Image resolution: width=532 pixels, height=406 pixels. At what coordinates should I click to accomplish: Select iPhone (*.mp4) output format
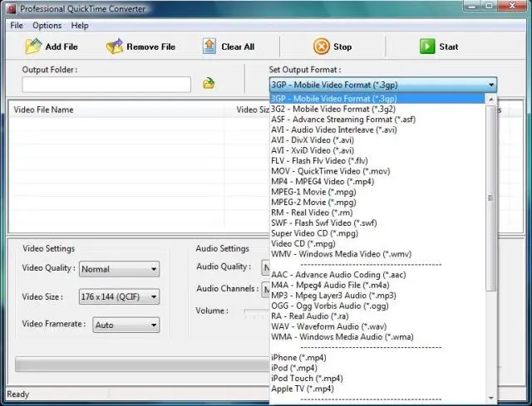tap(377, 358)
